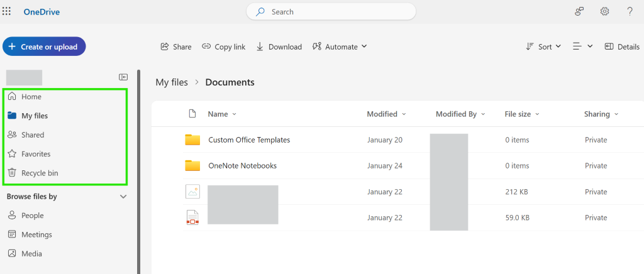The width and height of the screenshot is (644, 274).
Task: Open the app launcher grid icon
Action: click(7, 11)
